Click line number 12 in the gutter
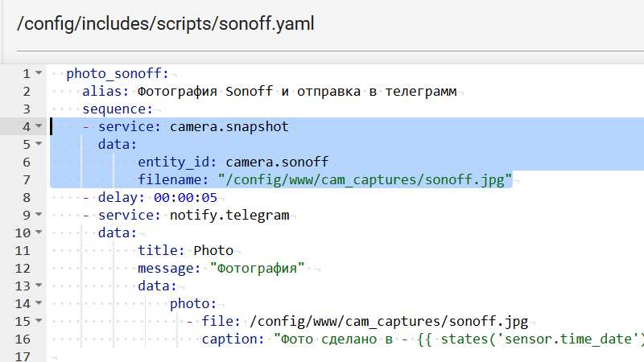This screenshot has height=362, width=644. tap(23, 268)
